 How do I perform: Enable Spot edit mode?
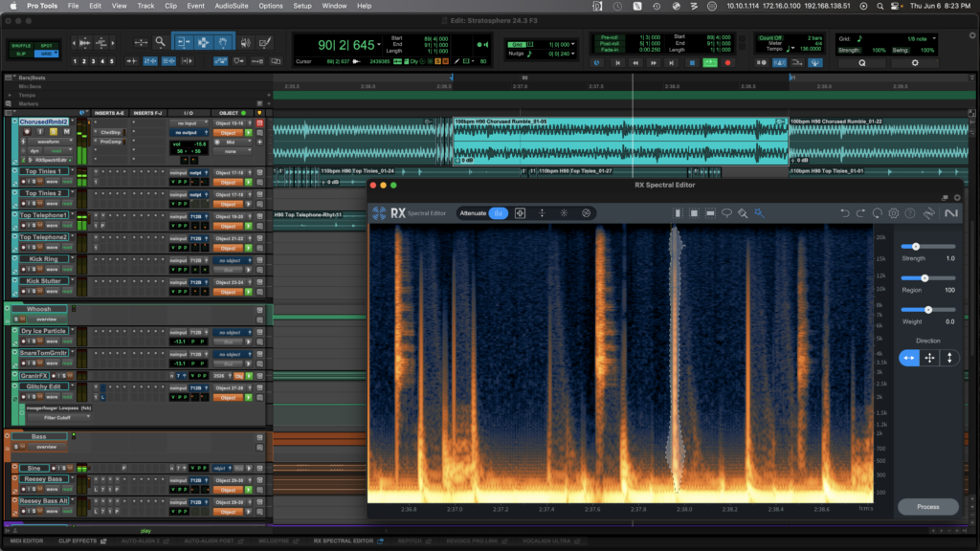pyautogui.click(x=47, y=46)
